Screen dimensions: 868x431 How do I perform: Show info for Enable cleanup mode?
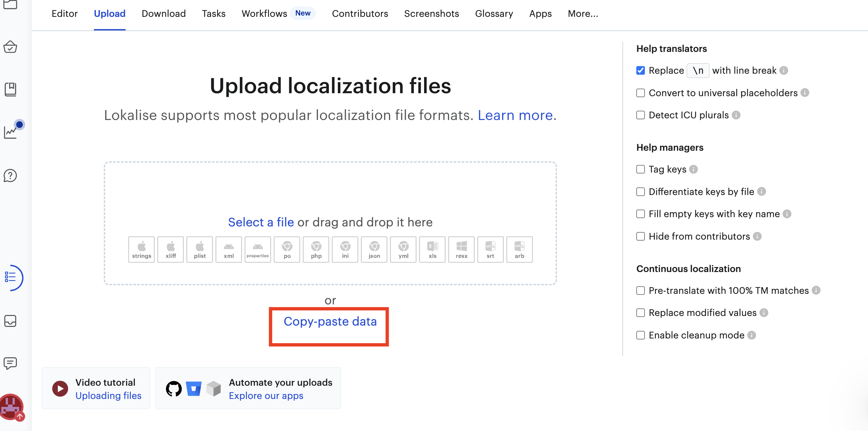tap(752, 335)
